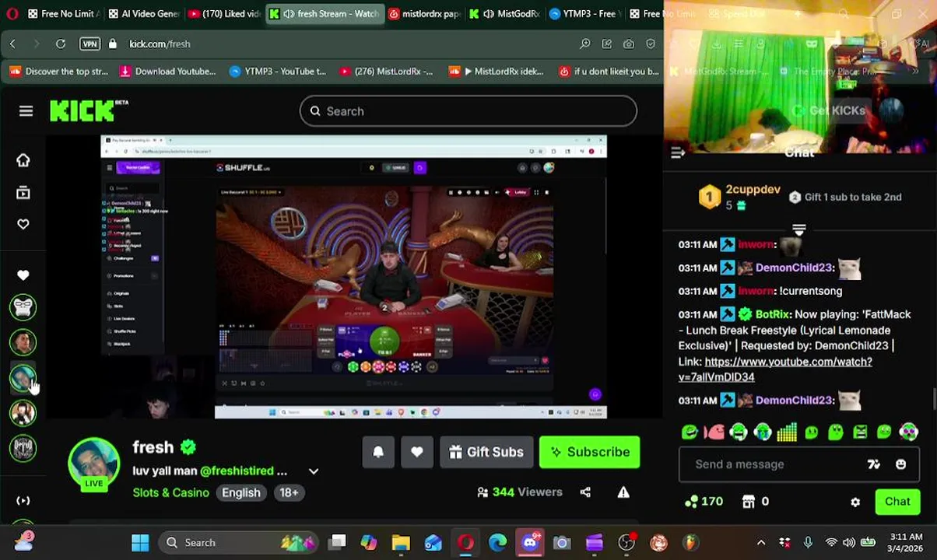Click fresh channel avatar with LIVE badge

click(x=94, y=464)
